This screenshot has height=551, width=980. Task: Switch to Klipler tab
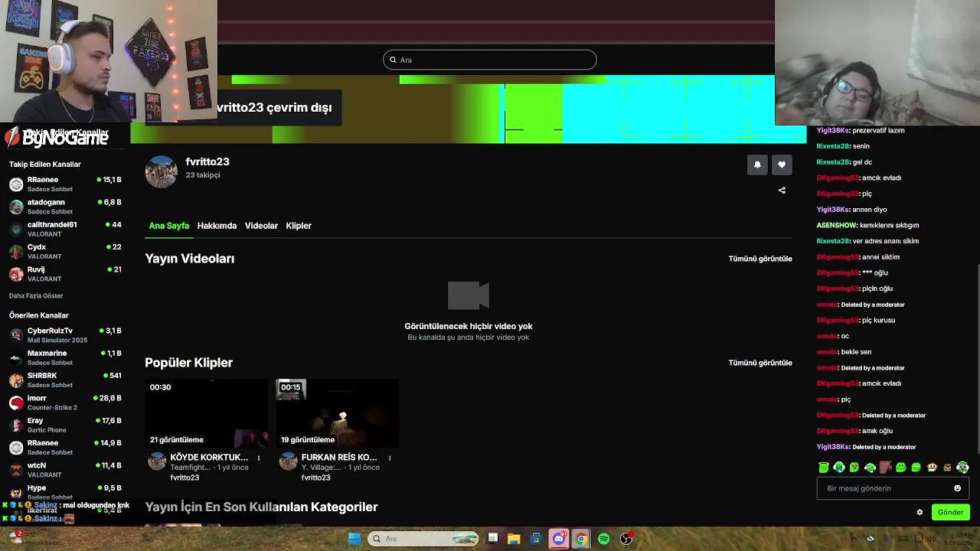[x=299, y=226]
